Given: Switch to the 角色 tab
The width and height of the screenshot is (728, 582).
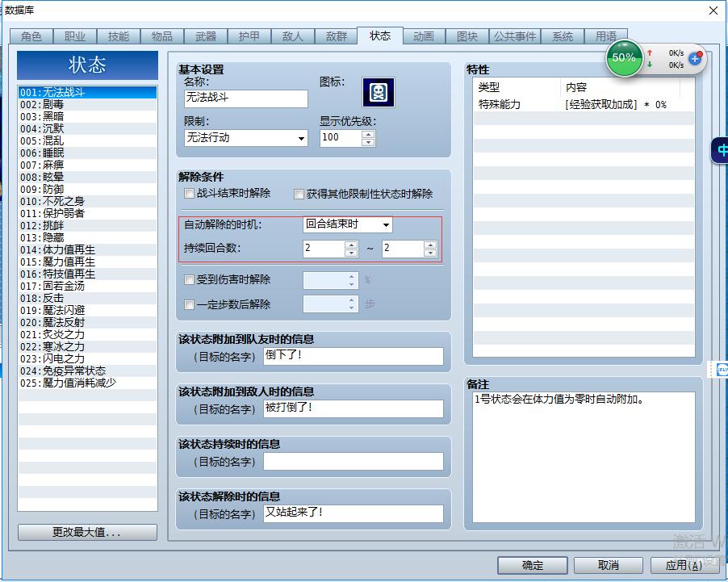Looking at the screenshot, I should (x=31, y=36).
